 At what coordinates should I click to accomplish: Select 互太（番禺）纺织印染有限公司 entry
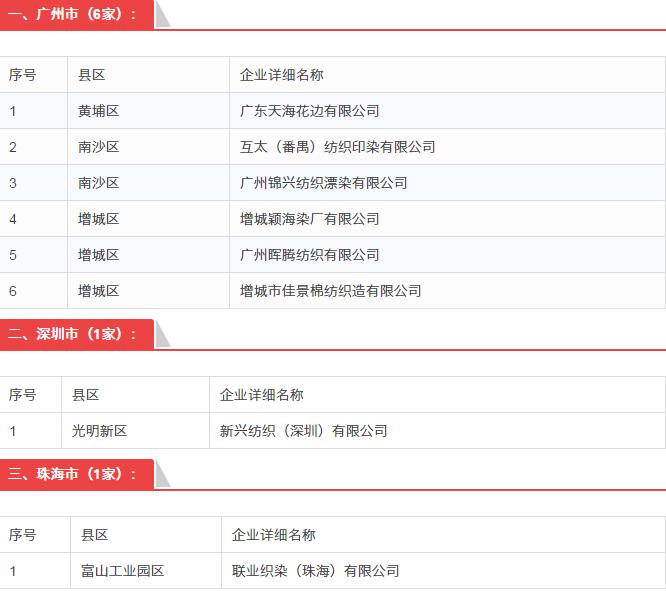338,147
